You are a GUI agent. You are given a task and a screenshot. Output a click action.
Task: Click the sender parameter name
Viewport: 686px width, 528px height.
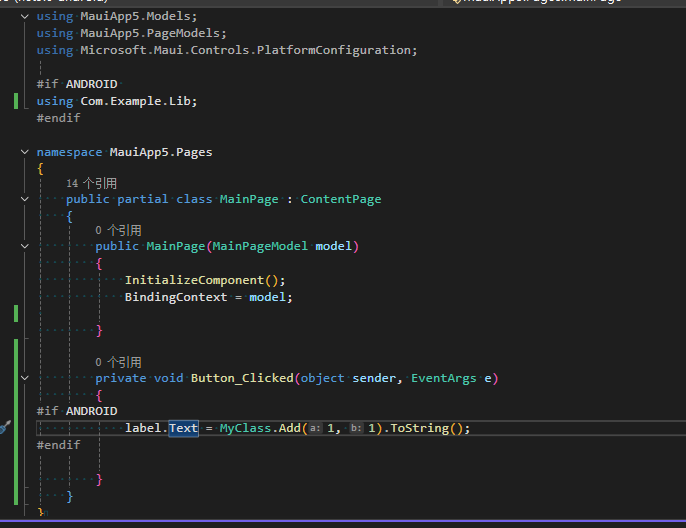tap(374, 378)
